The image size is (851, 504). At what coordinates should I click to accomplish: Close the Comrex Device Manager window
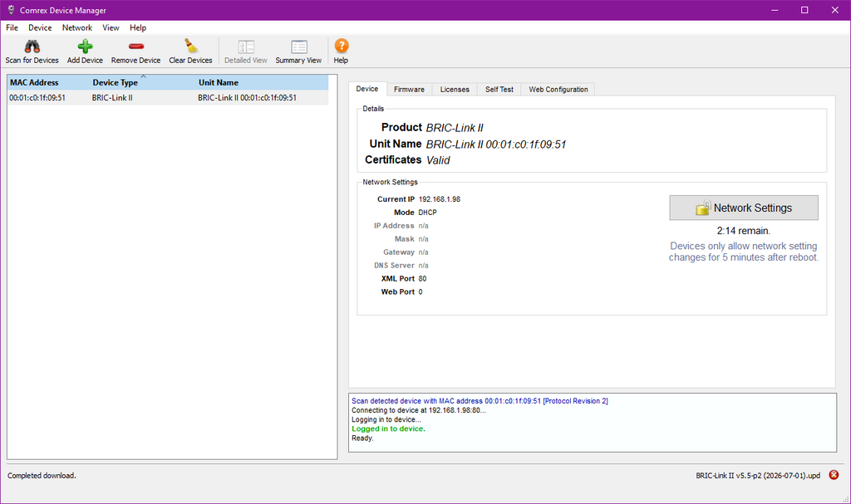click(834, 10)
